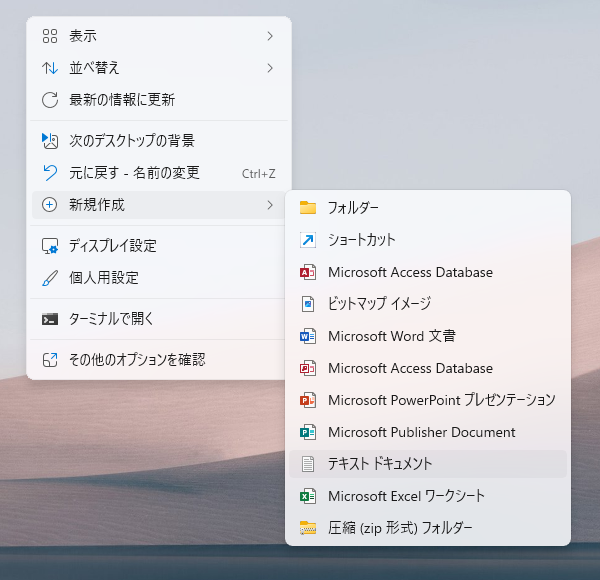Click the monitor-gear icon for ディスプレイ設定
Screen dimensions: 600x580
[x=50, y=246]
